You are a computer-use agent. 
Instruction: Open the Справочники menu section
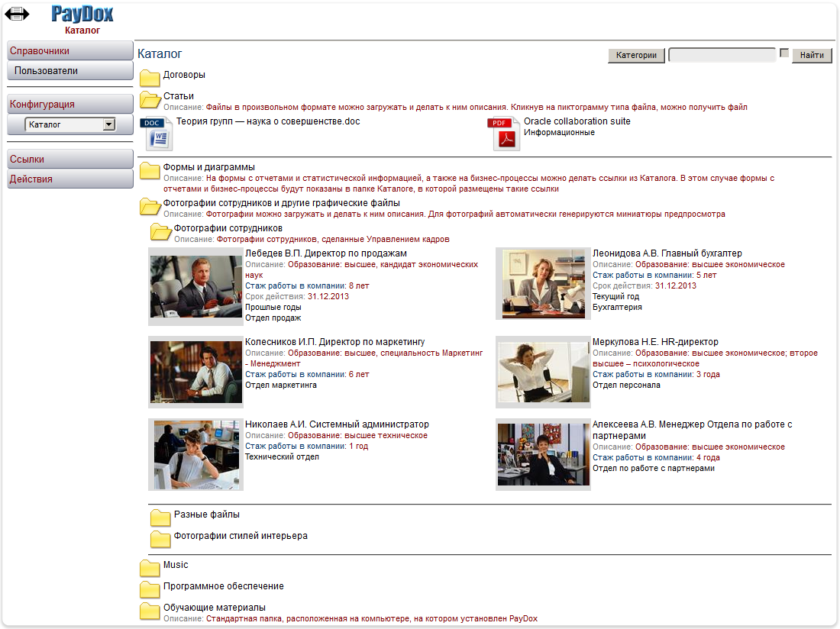70,51
